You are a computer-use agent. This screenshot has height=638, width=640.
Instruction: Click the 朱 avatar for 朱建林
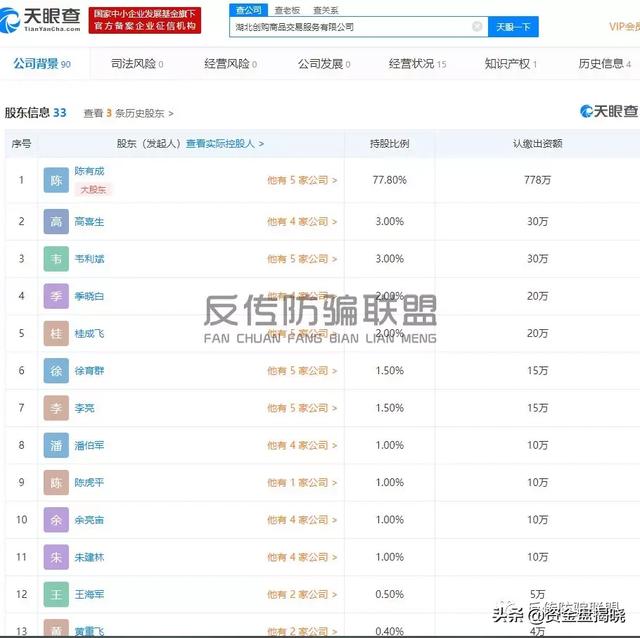(56, 557)
